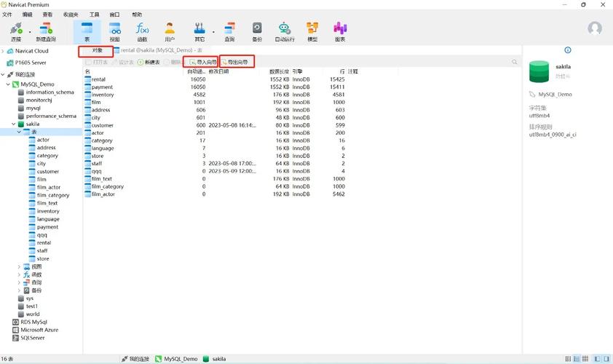The width and height of the screenshot is (613, 364).
Task: Open the 备份 (Backup) toolbar icon
Action: click(x=257, y=29)
